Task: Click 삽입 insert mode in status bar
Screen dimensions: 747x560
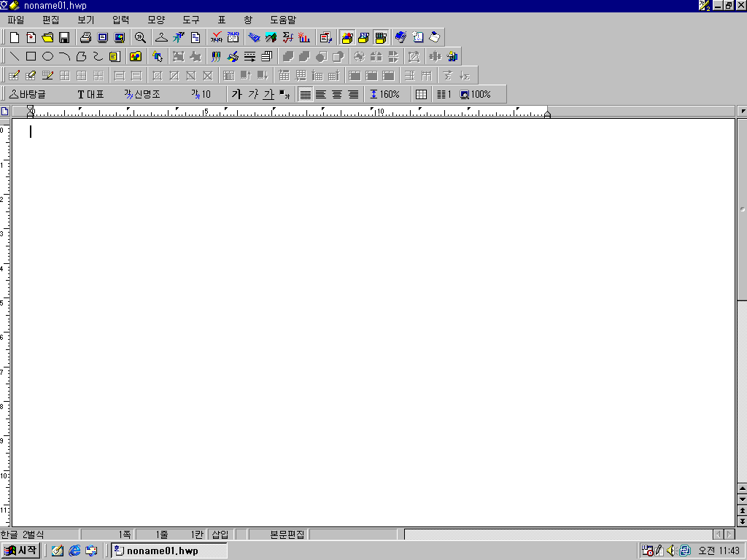Action: pyautogui.click(x=220, y=534)
